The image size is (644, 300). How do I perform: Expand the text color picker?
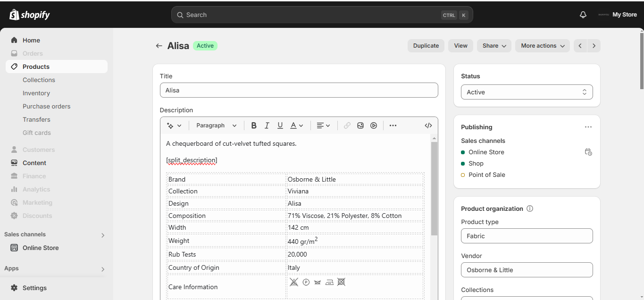click(297, 125)
